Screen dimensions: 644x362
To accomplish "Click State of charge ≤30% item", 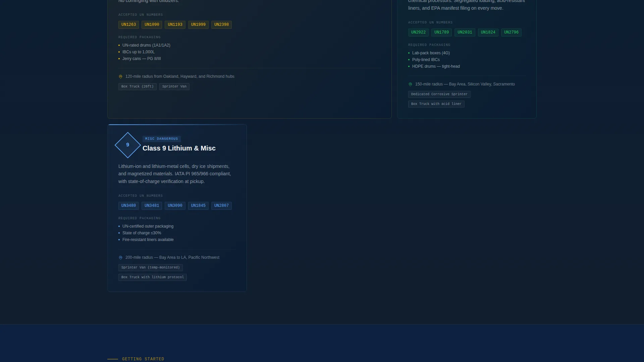I will point(142,233).
